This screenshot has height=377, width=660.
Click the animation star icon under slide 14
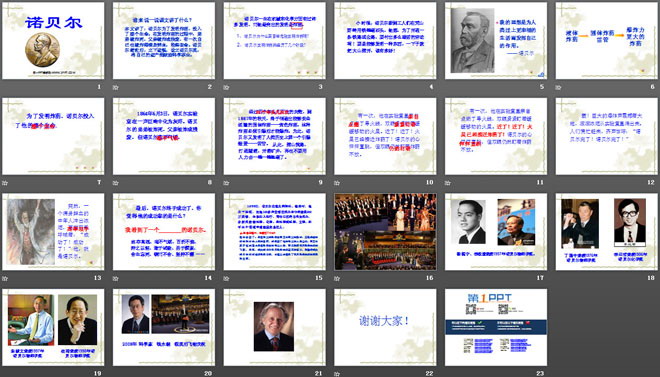[x=115, y=279]
